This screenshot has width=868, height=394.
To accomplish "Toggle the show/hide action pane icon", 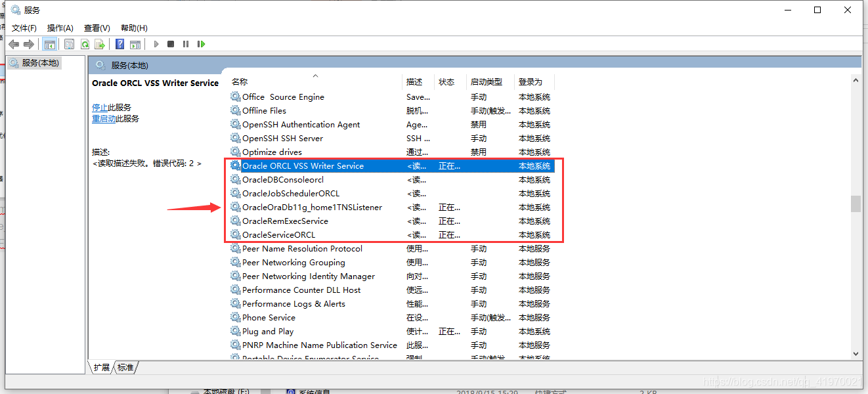I will pyautogui.click(x=135, y=44).
